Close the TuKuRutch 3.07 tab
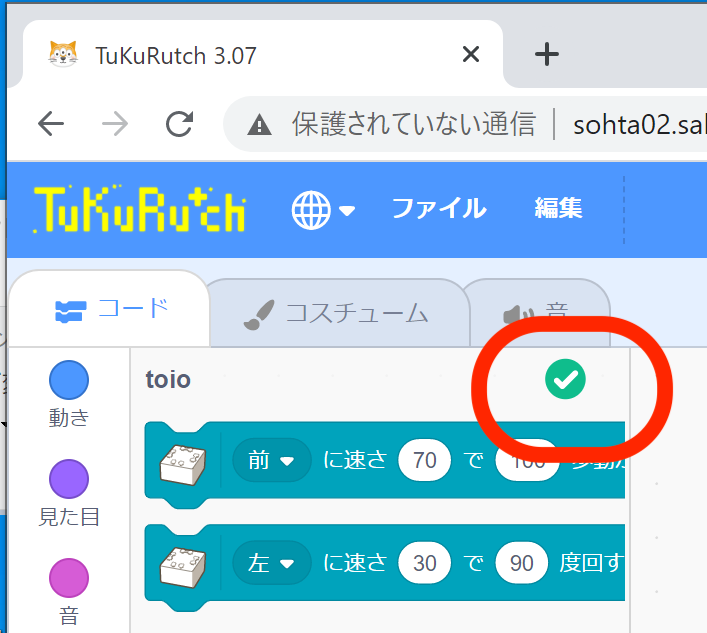The width and height of the screenshot is (707, 633). (471, 55)
